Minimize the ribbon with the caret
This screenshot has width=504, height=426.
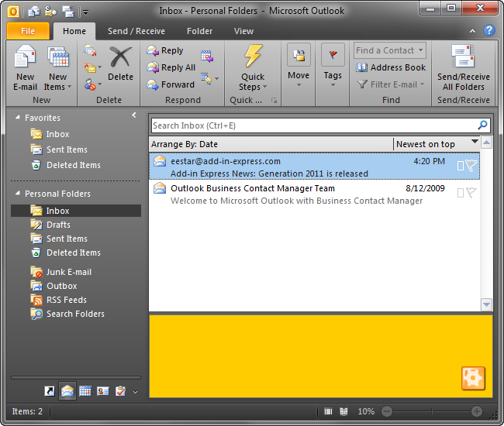(472, 31)
